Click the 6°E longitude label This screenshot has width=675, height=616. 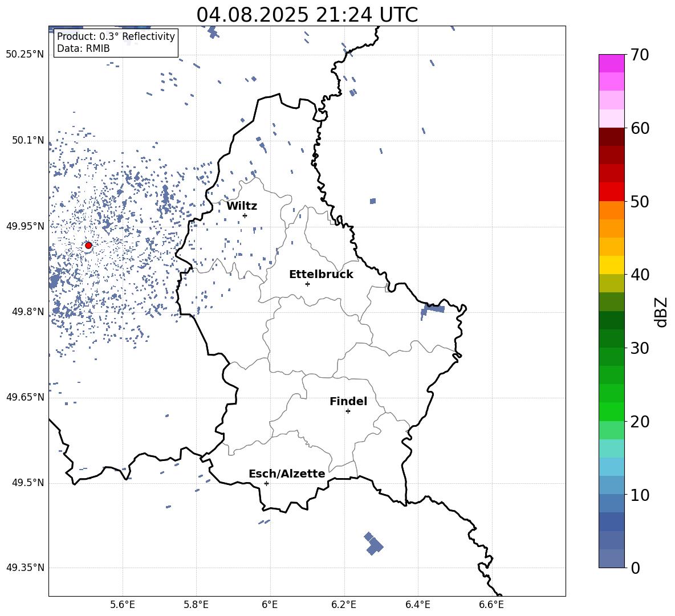click(270, 605)
